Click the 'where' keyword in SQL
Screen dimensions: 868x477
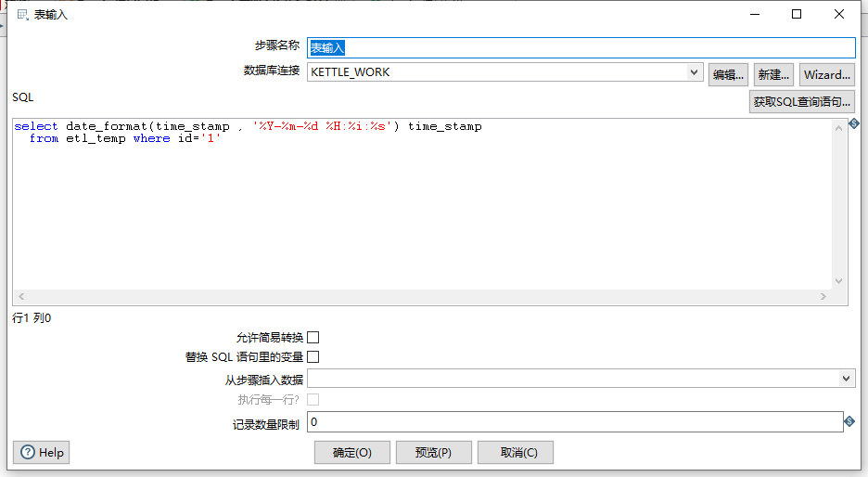[152, 138]
